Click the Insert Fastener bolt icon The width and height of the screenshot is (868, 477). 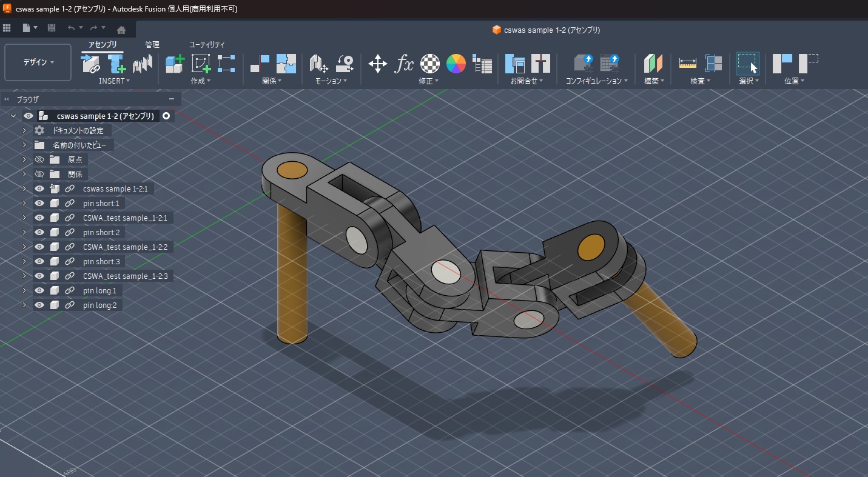click(x=116, y=64)
